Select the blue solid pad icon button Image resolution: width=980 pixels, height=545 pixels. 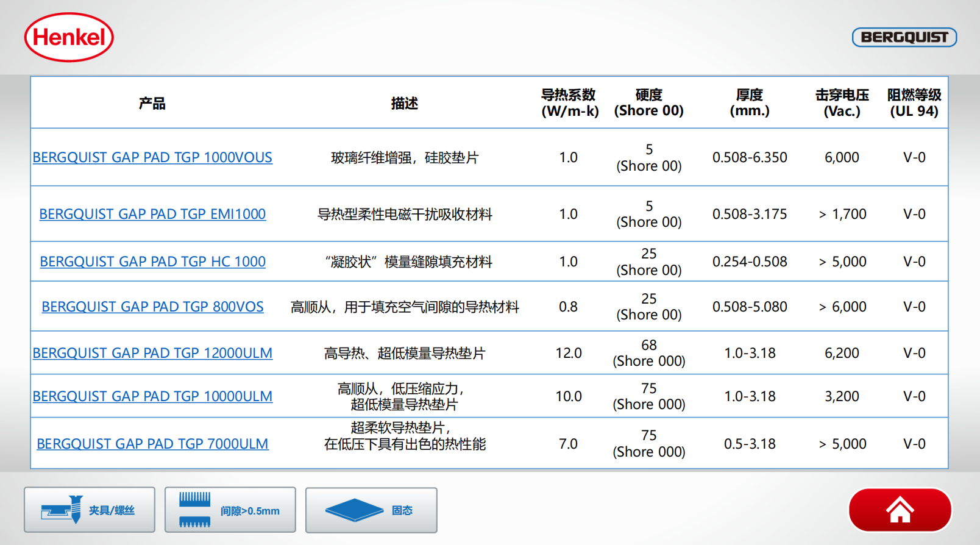371,510
